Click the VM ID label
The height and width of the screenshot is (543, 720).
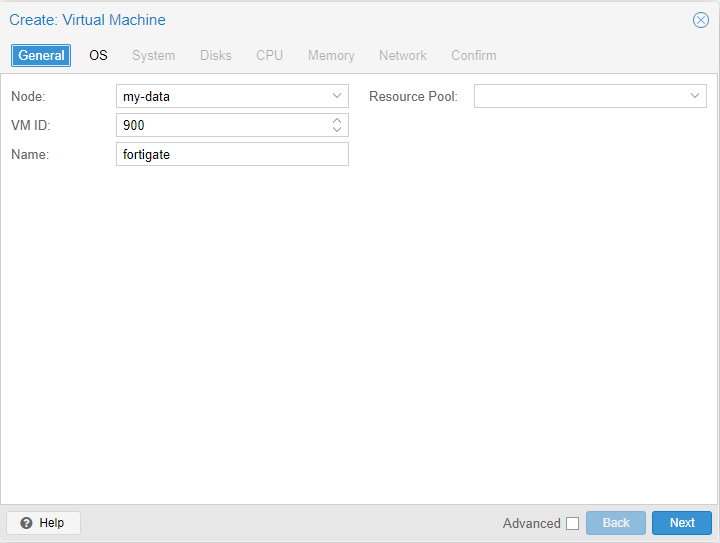pos(30,125)
